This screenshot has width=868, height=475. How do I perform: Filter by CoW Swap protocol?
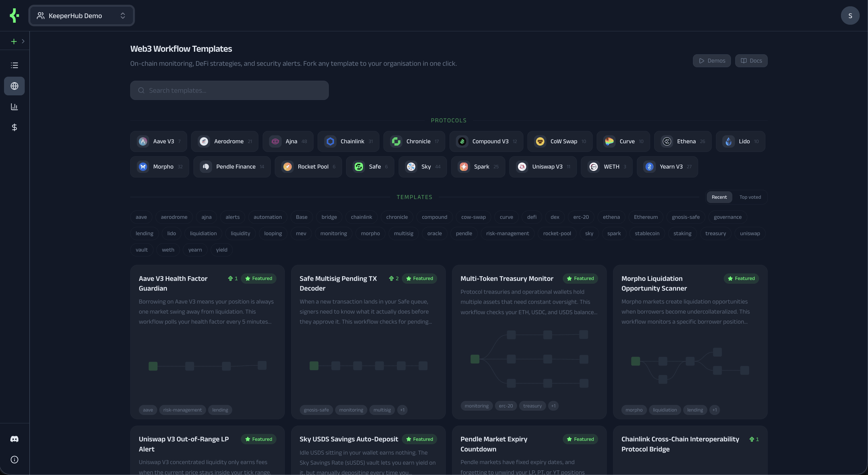[x=560, y=141]
